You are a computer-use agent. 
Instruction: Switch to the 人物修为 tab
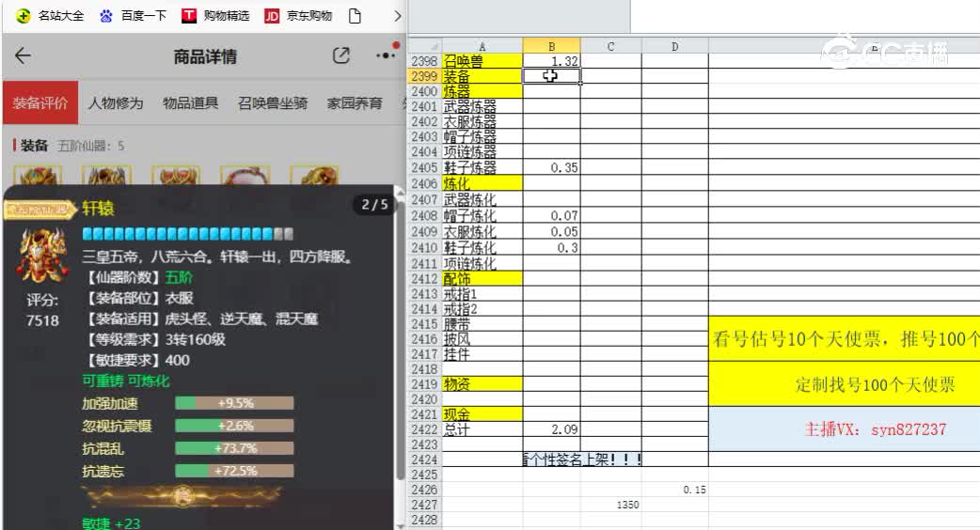tap(116, 103)
